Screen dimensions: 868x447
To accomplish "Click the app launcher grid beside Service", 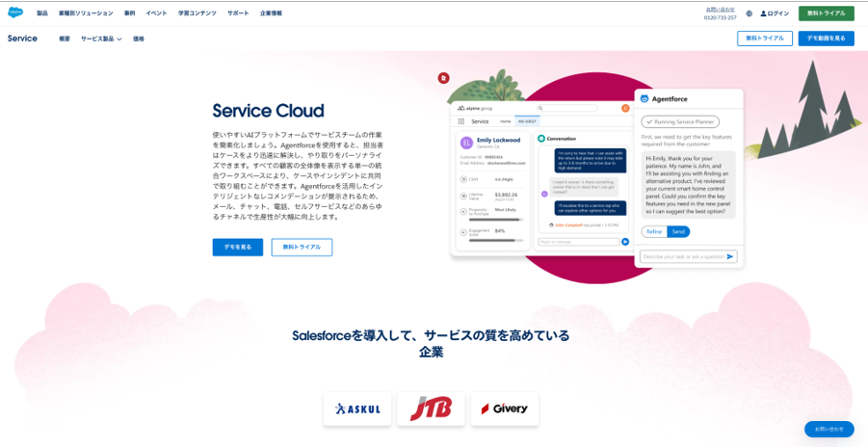I will tap(461, 121).
